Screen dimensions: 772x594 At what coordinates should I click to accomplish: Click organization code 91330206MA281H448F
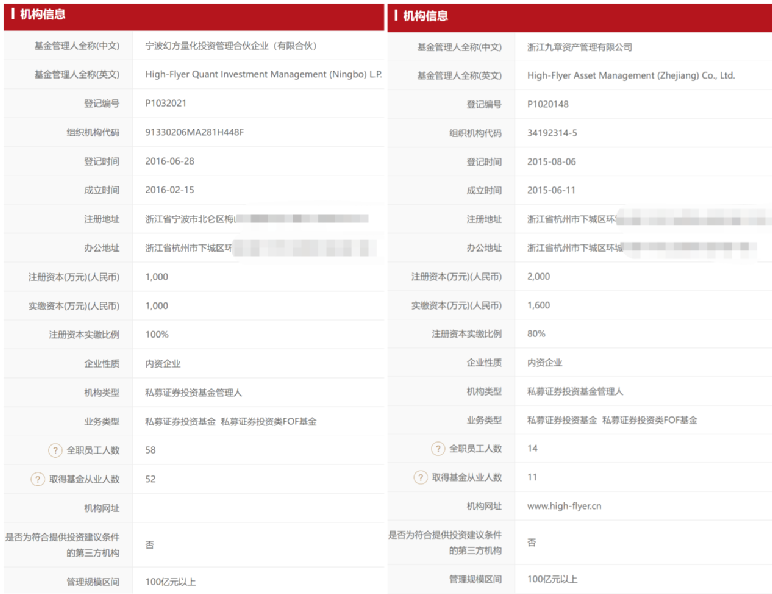(x=194, y=132)
